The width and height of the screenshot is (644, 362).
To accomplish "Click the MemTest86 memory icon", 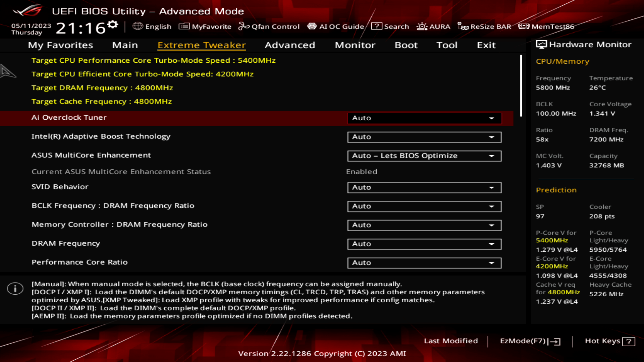I will click(524, 26).
